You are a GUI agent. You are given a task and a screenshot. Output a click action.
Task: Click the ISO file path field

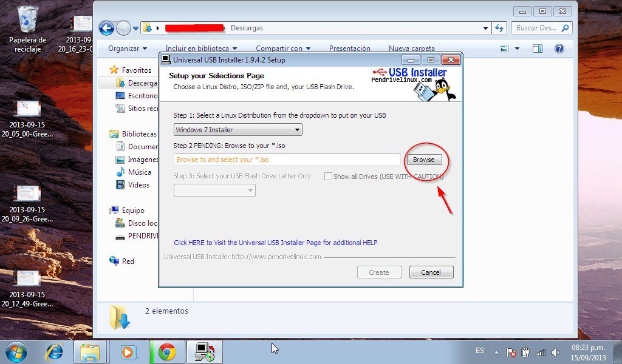287,160
